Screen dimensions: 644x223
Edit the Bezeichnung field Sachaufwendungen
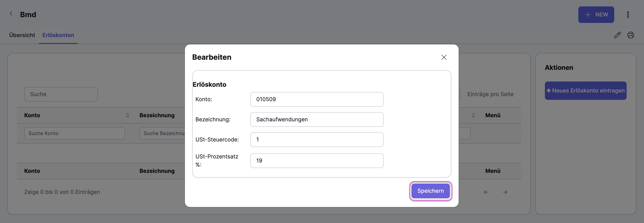pos(317,120)
